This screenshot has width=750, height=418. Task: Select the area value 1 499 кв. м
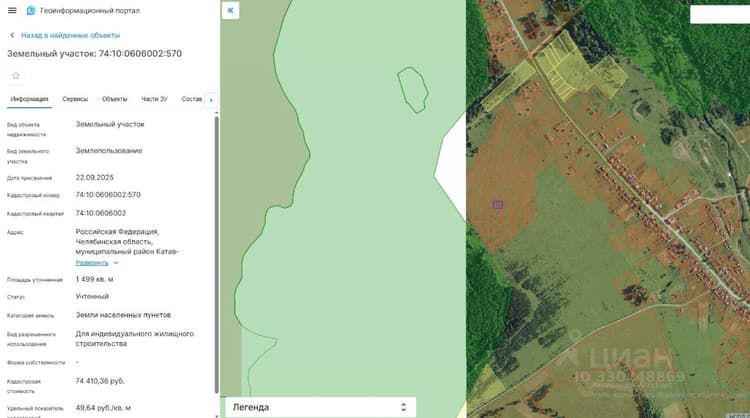tap(94, 279)
